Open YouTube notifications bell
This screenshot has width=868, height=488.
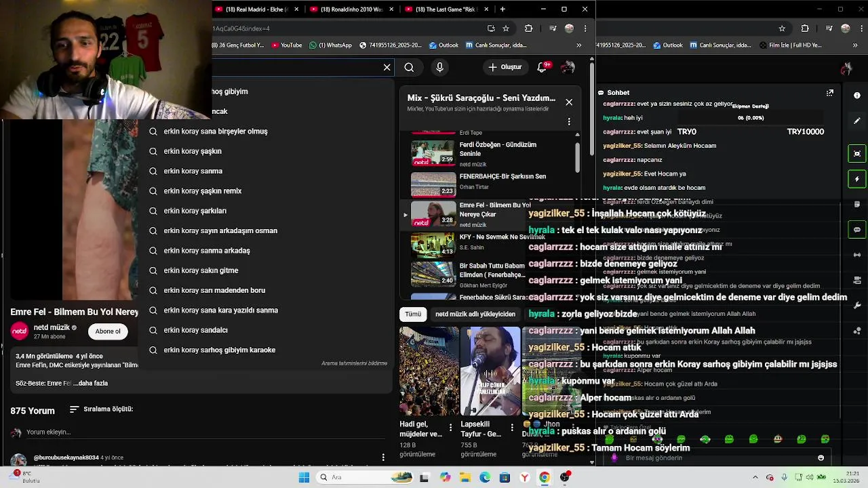542,67
